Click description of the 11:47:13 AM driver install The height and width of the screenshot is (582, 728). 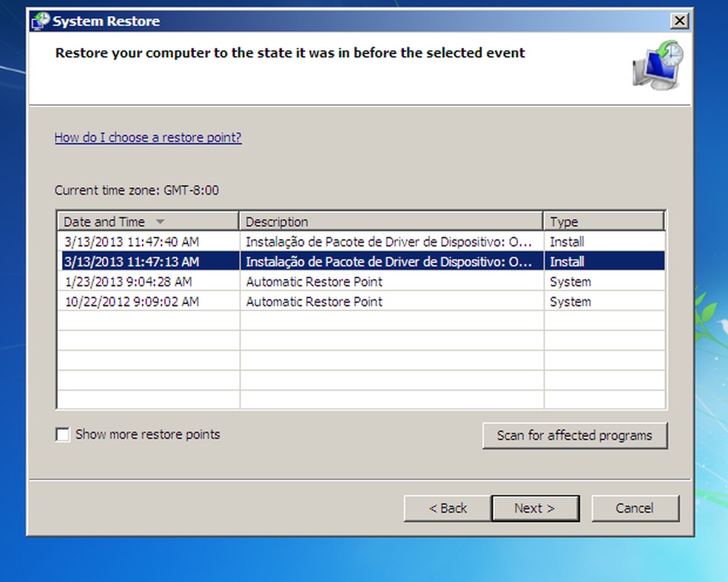pos(388,262)
